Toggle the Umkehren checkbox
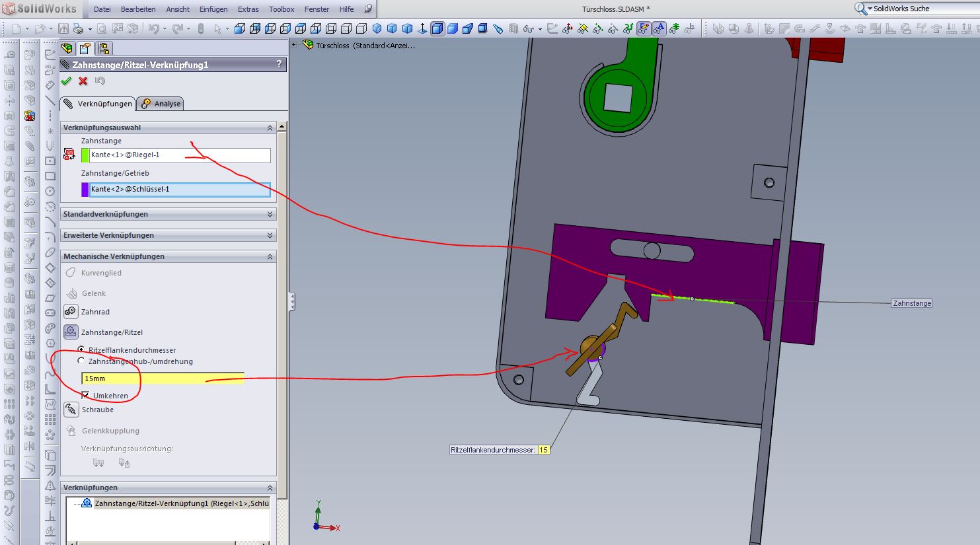This screenshot has height=545, width=980. 85,395
